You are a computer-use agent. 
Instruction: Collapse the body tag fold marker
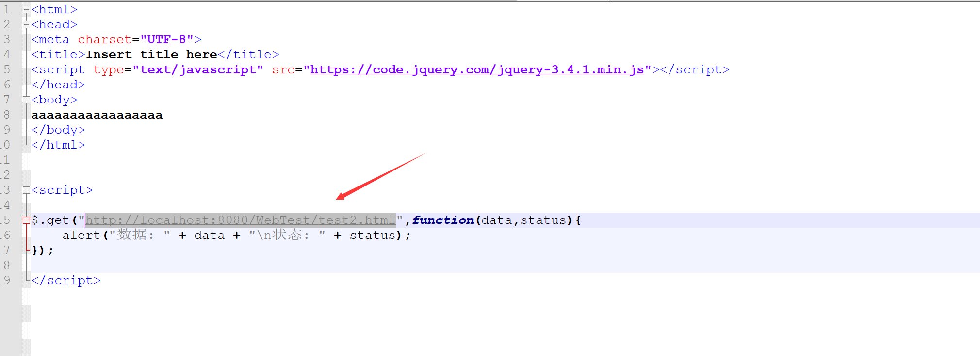pos(26,100)
